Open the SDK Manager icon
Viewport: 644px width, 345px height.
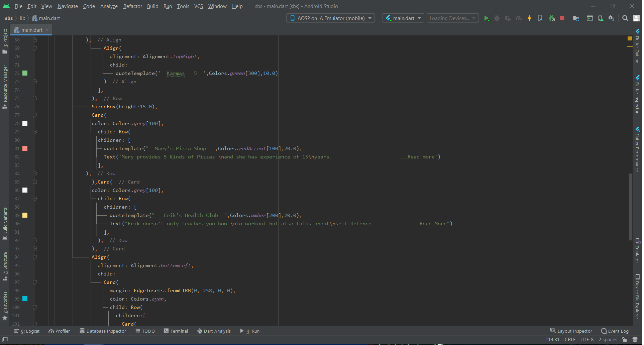611,18
